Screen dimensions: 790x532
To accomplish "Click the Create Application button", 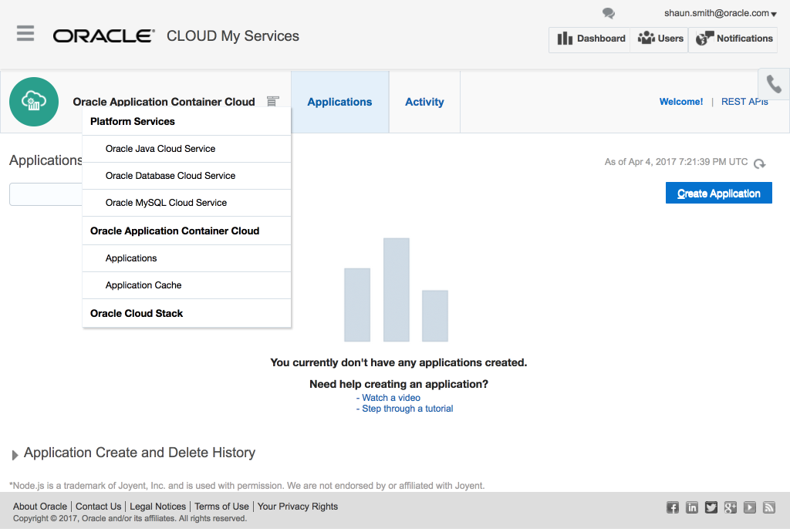I will 718,194.
